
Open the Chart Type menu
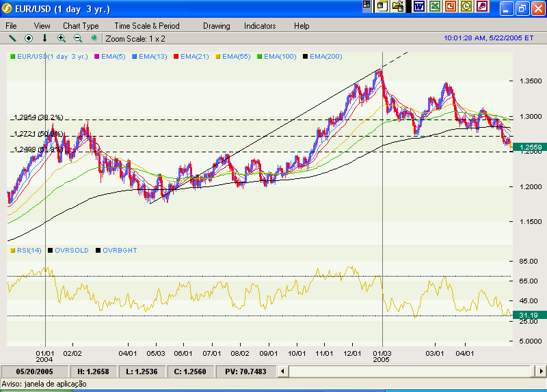click(x=81, y=26)
